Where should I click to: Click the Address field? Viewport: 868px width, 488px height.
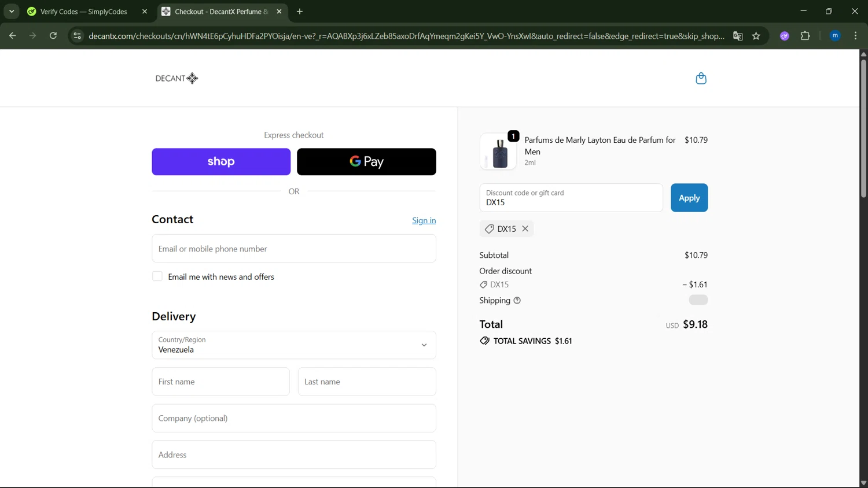click(294, 454)
